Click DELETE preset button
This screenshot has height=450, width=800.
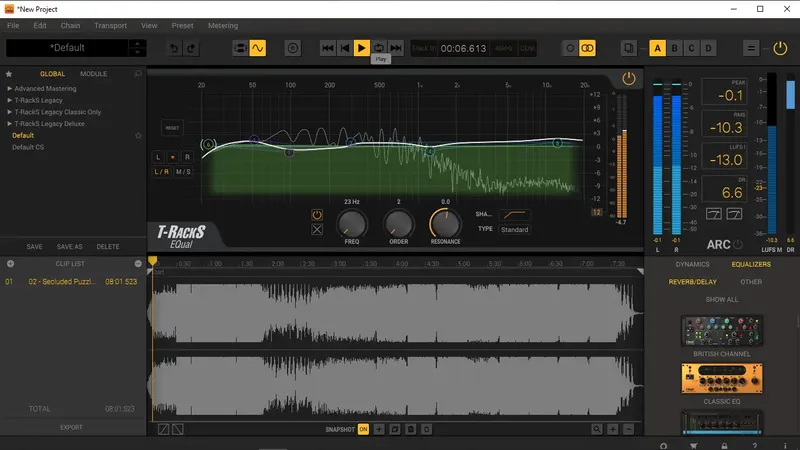(x=108, y=246)
